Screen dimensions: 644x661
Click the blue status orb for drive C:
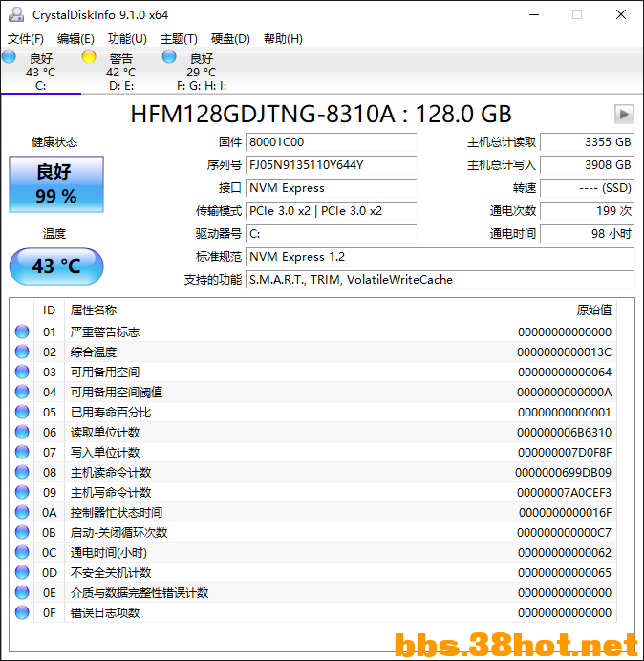pyautogui.click(x=9, y=56)
